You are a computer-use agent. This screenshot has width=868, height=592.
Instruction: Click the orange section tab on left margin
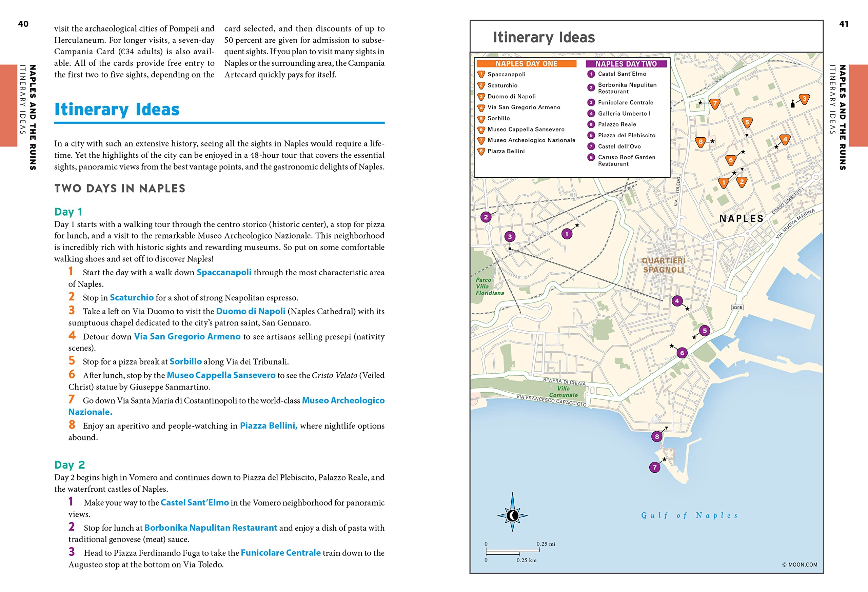[x=8, y=105]
